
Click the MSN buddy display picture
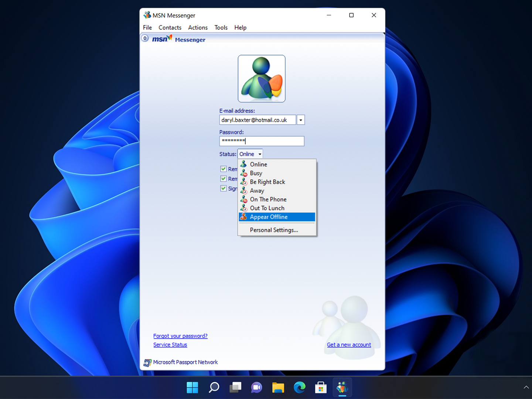pyautogui.click(x=262, y=79)
